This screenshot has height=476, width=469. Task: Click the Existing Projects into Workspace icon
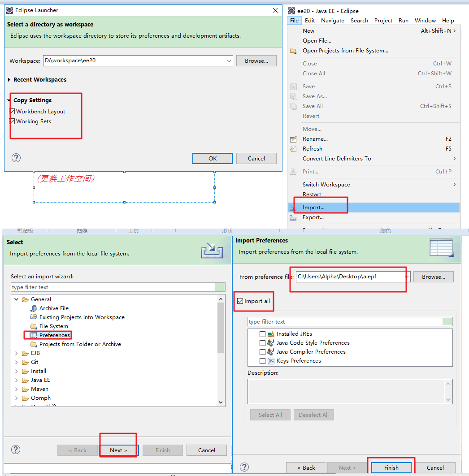coord(34,317)
